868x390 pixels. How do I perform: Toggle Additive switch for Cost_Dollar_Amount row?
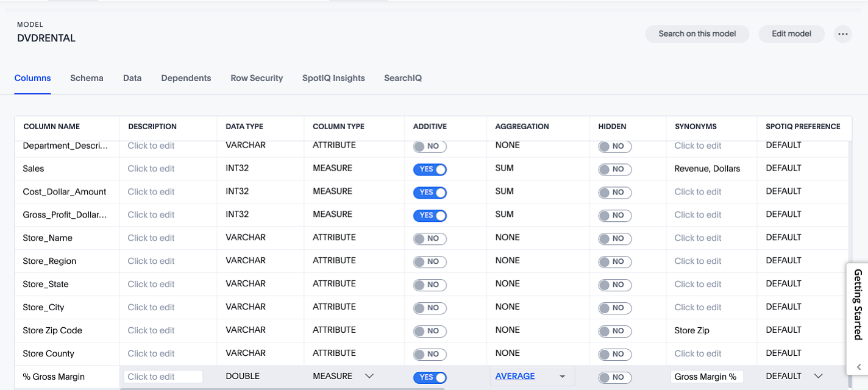pos(430,193)
